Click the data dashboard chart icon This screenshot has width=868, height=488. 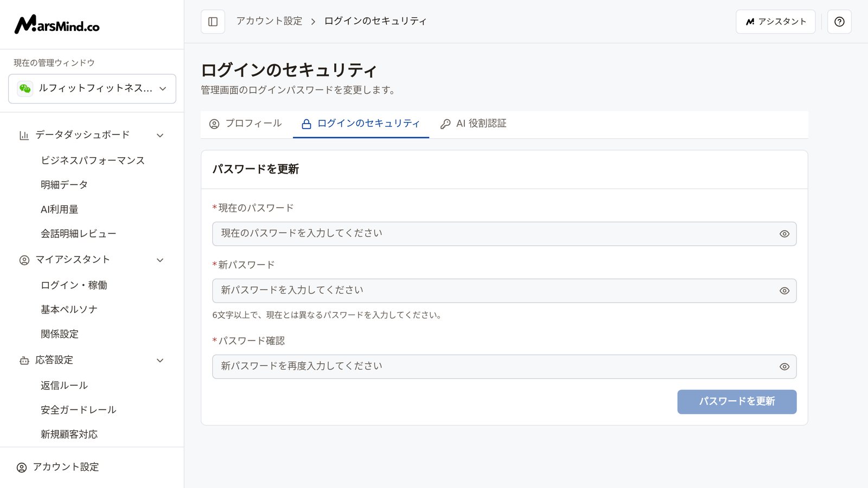[x=24, y=136]
